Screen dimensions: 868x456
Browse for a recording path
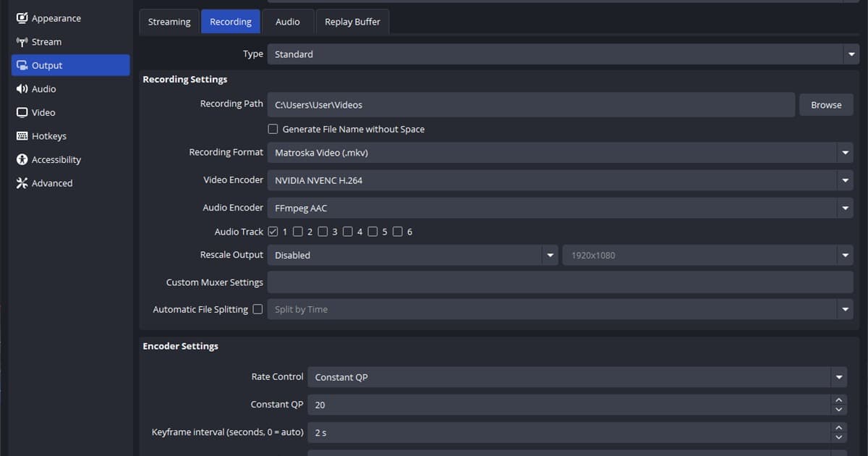(826, 105)
